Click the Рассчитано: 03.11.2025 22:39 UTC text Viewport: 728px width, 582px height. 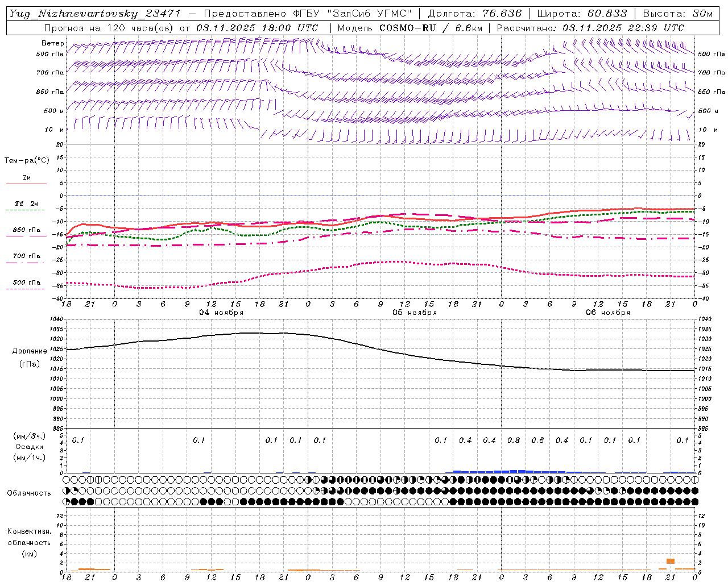[x=590, y=28]
